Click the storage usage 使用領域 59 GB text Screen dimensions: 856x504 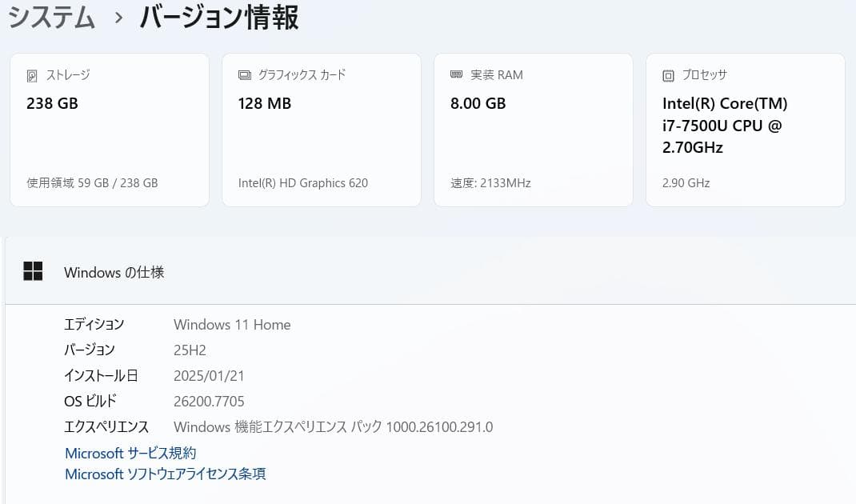coord(92,182)
